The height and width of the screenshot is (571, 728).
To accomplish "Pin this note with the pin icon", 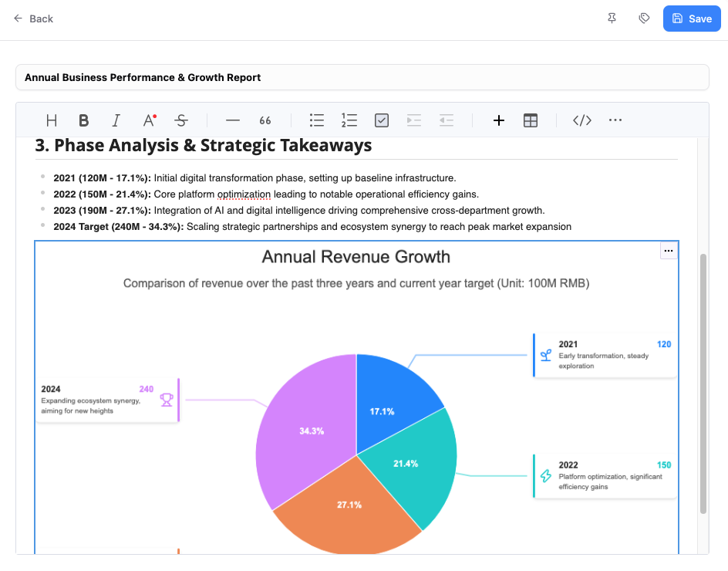I will pos(612,19).
